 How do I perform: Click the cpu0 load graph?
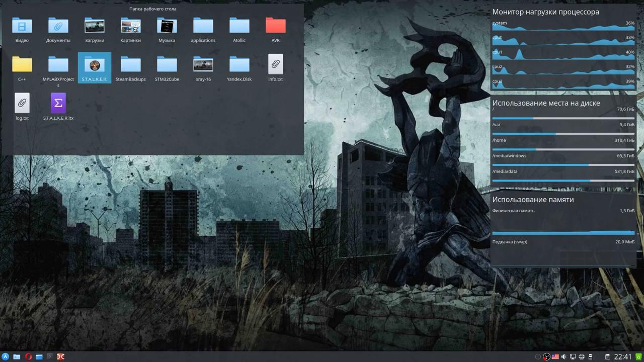click(563, 40)
